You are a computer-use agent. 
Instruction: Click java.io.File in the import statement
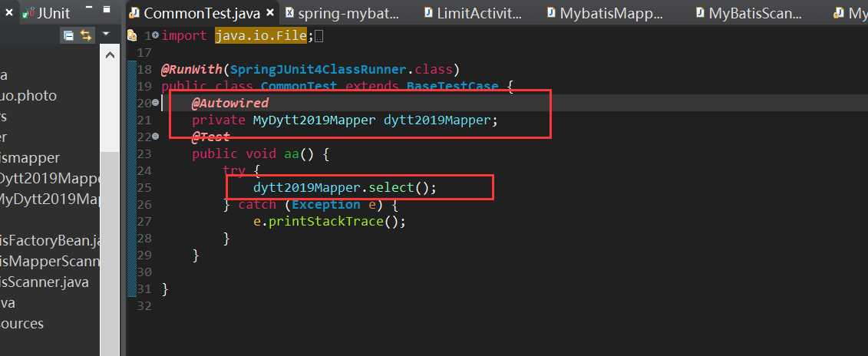tap(261, 36)
